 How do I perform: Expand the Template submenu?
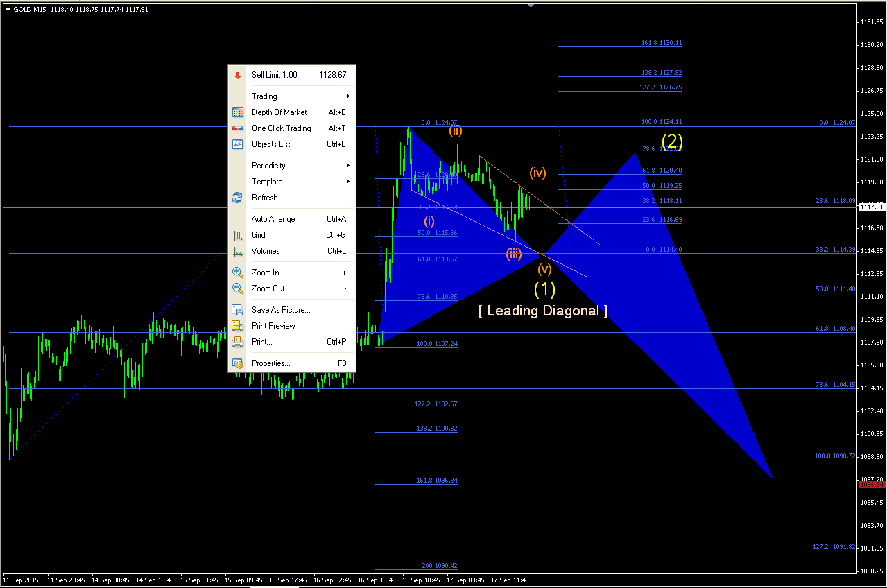291,182
